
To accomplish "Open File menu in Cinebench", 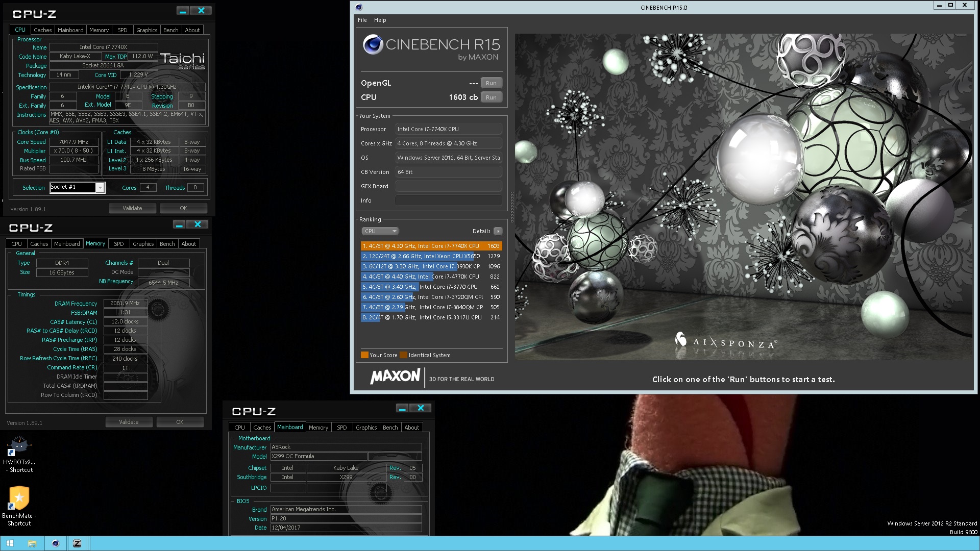I will coord(362,20).
